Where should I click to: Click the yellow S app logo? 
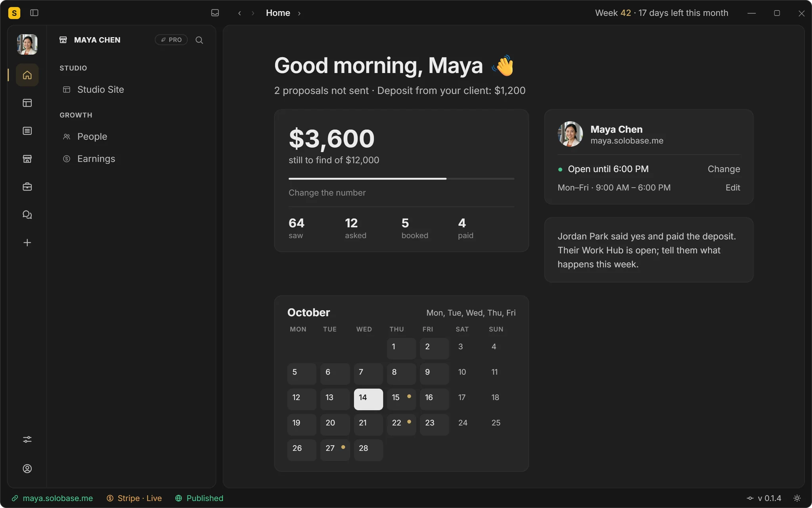coord(14,13)
